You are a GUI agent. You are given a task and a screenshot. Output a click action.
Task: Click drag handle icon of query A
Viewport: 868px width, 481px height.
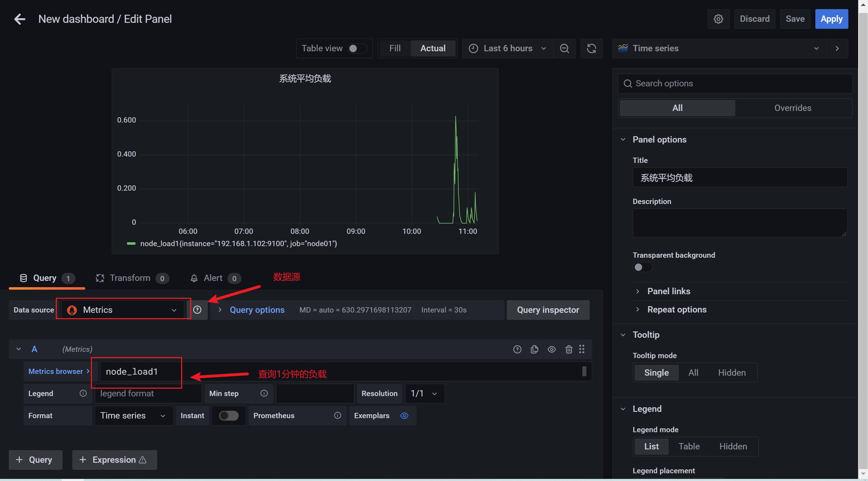point(582,349)
